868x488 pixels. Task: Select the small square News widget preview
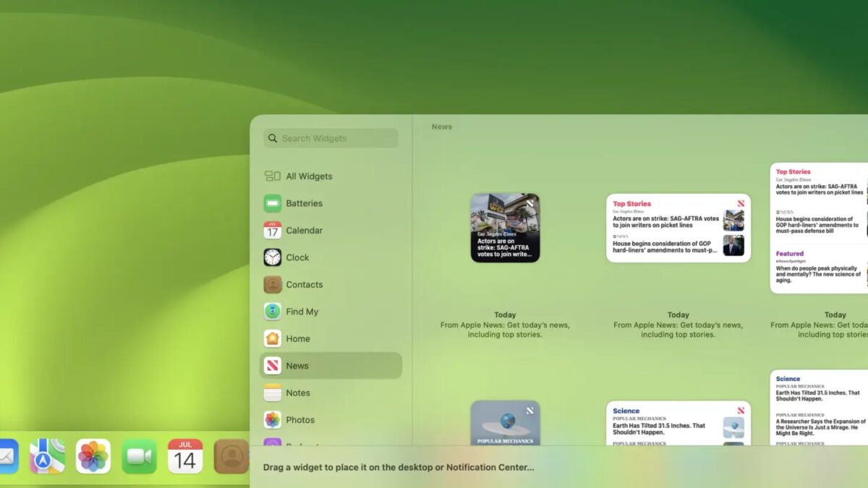tap(505, 228)
